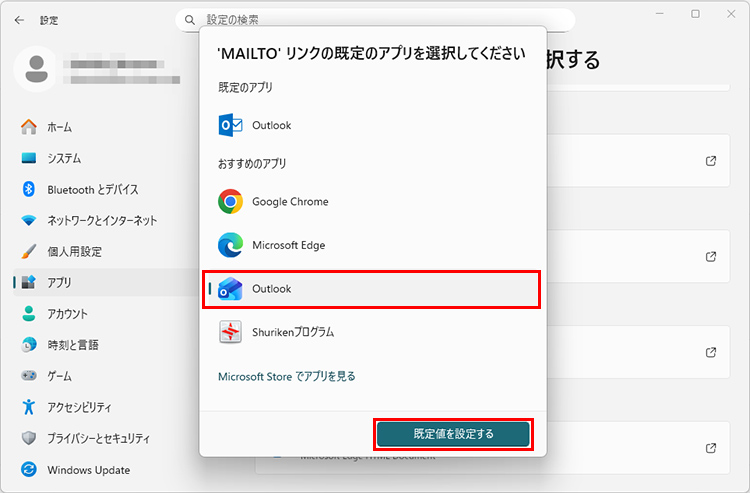
Task: Click the アクセシビリティ figure icon
Action: [x=29, y=406]
